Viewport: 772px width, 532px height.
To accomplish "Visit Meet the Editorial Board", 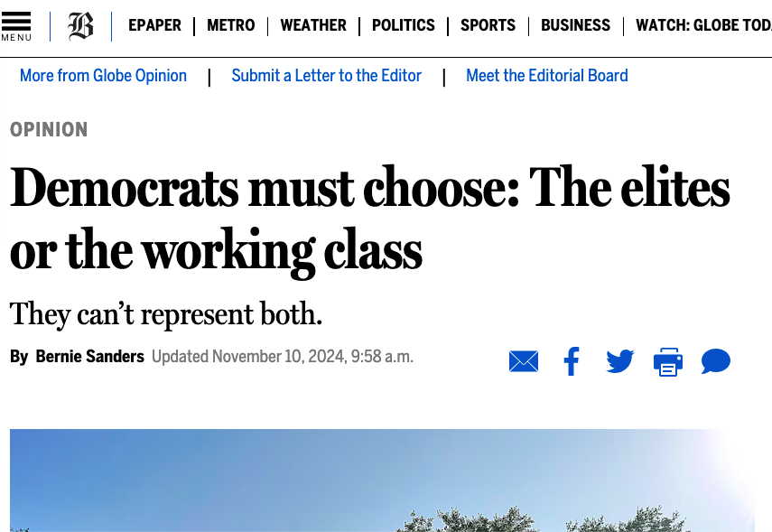I will 546,76.
